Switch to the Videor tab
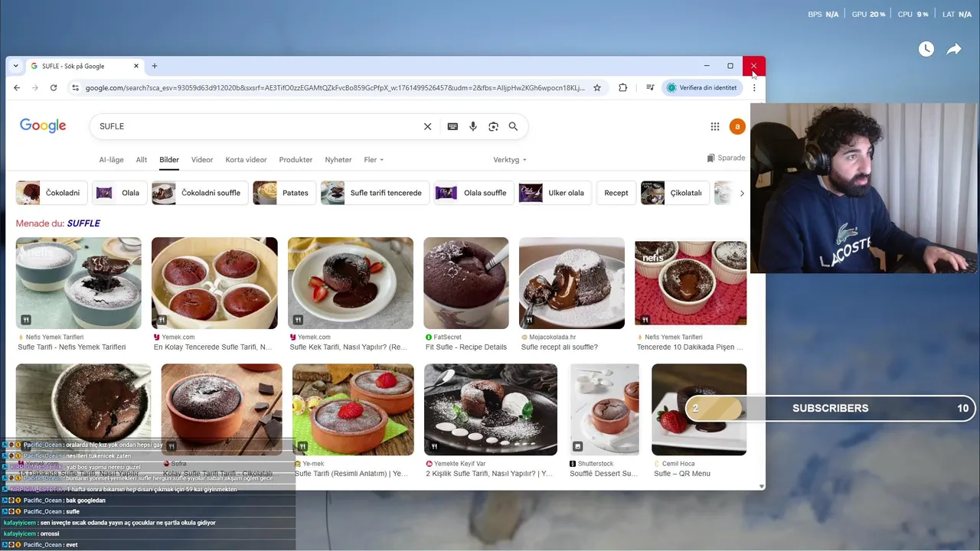Viewport: 980px width, 551px height. (x=202, y=160)
